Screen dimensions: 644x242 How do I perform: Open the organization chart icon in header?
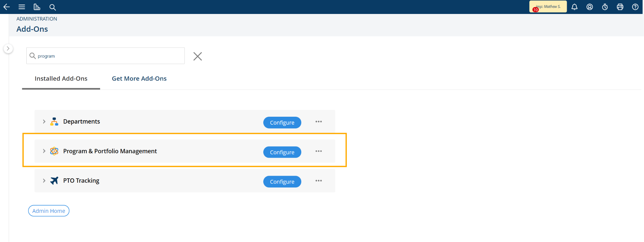(x=37, y=7)
